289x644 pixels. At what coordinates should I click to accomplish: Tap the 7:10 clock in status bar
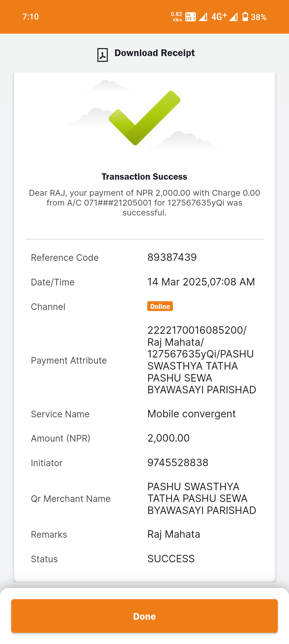31,17
